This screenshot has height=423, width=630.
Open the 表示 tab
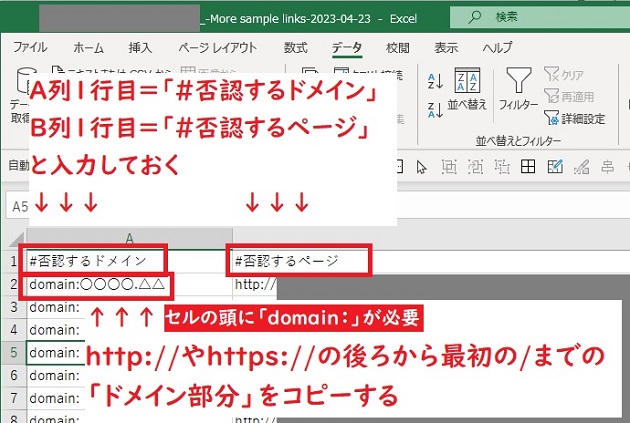[446, 47]
